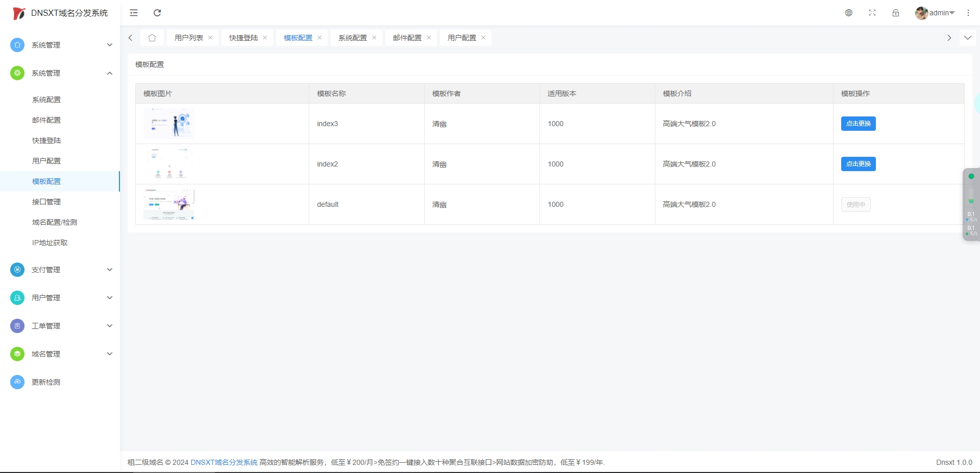Close the 用户配置 tab
The image size is (980, 473).
click(483, 38)
